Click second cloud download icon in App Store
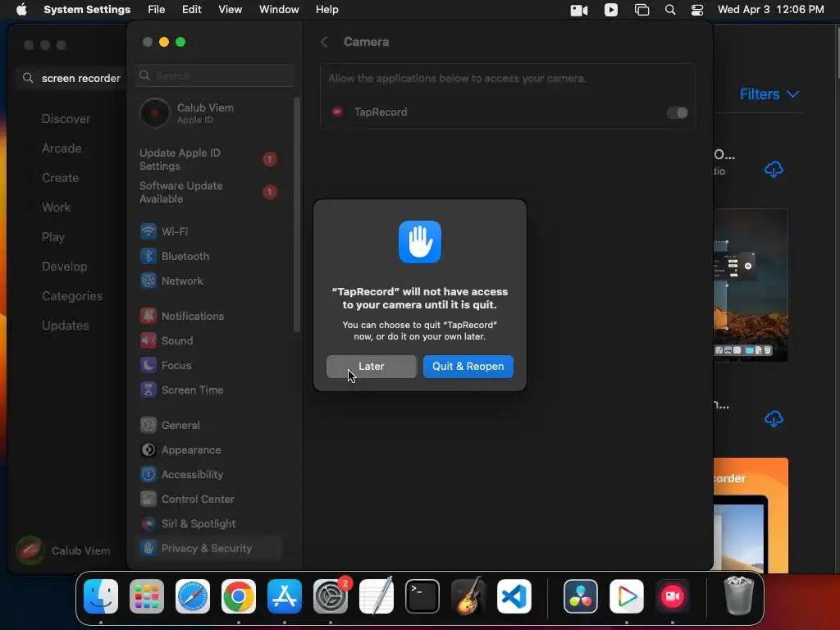This screenshot has height=630, width=840. click(x=774, y=418)
